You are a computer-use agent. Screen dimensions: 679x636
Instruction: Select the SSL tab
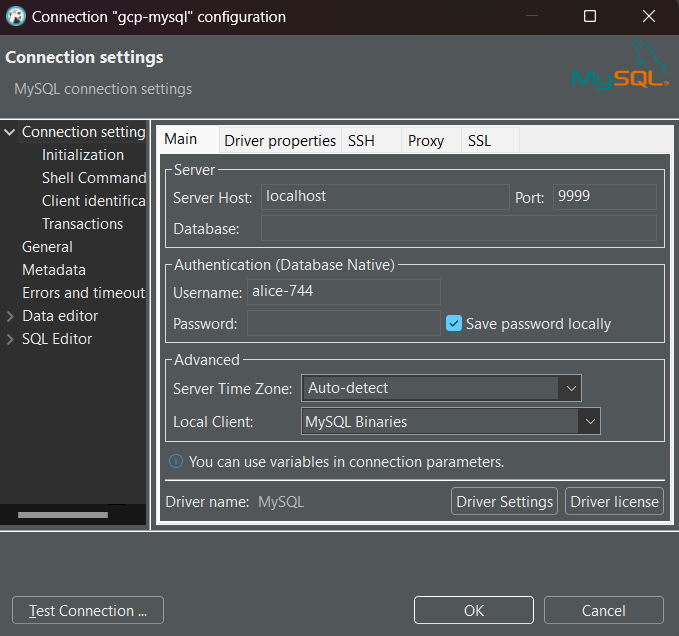point(479,141)
